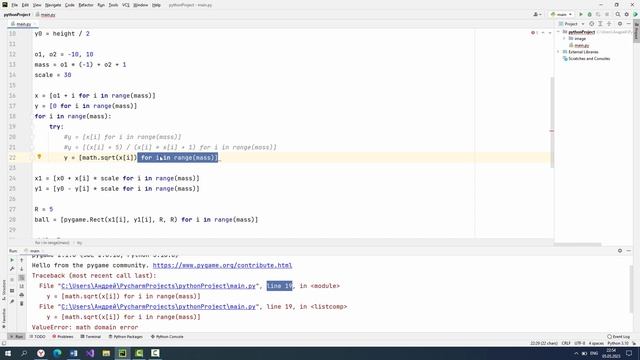640x360 pixels.
Task: Open Search Everywhere magnifier in top toolbar
Action: click(x=618, y=14)
